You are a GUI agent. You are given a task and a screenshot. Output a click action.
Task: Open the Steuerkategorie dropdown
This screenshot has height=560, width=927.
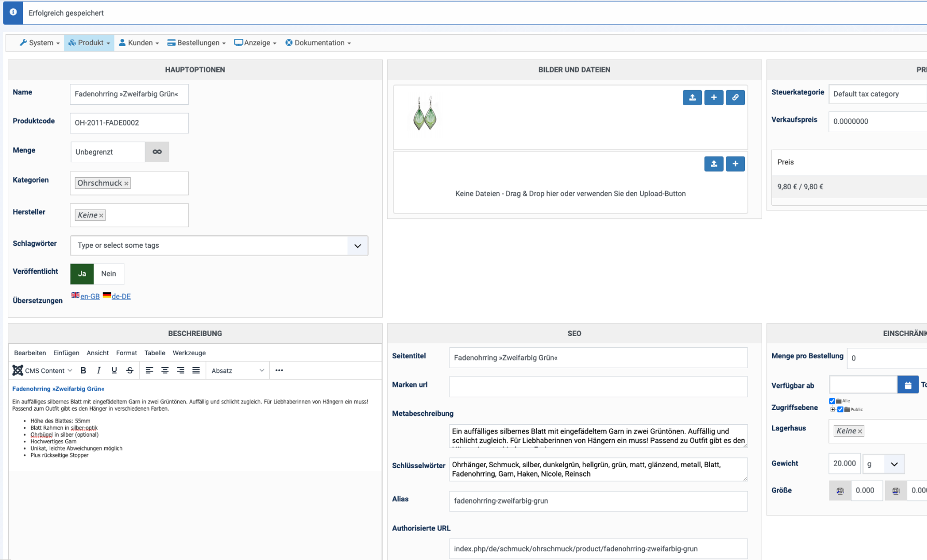(x=878, y=94)
